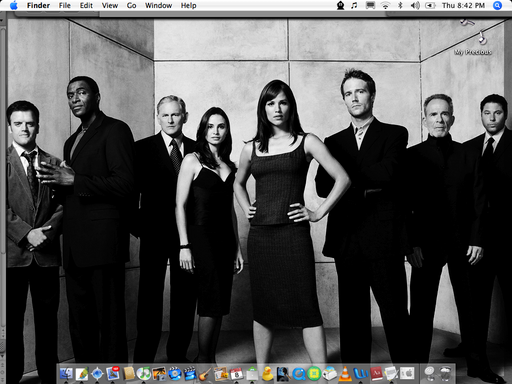Open the blue W app in Dock

click(360, 373)
